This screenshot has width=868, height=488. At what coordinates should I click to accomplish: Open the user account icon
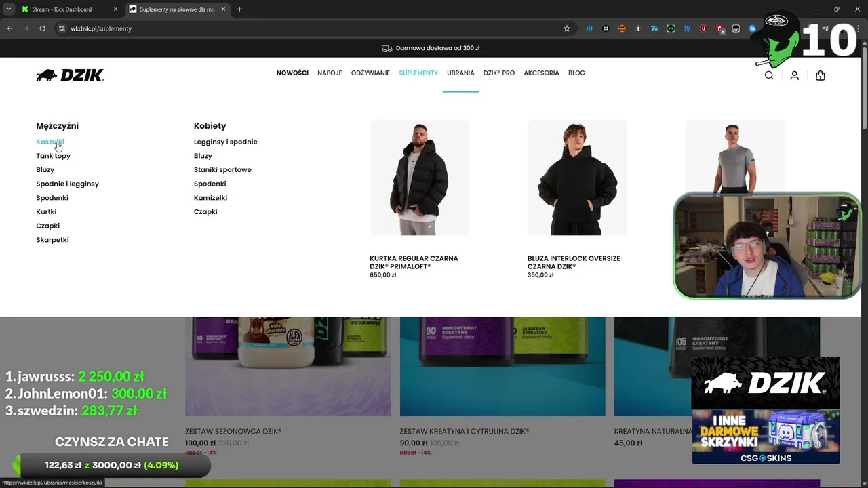[795, 75]
